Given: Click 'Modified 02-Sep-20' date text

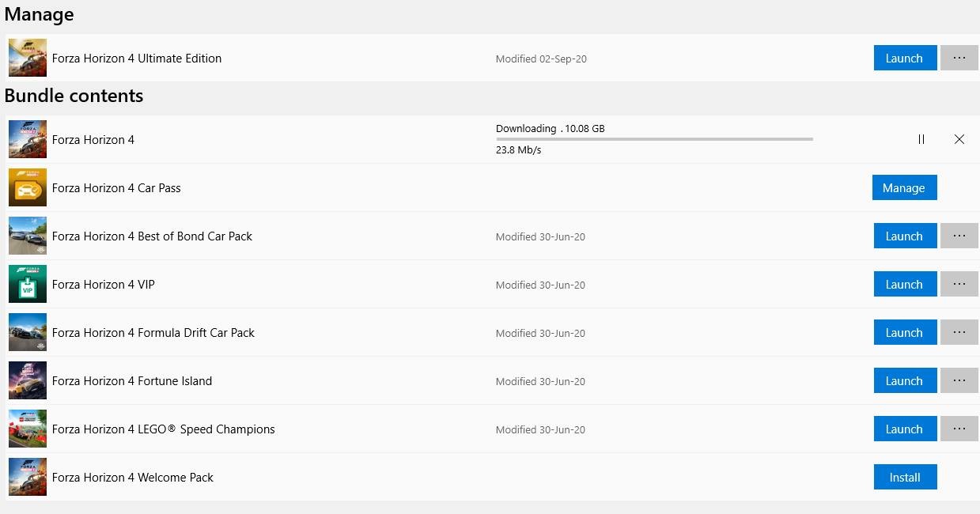Looking at the screenshot, I should (x=541, y=59).
